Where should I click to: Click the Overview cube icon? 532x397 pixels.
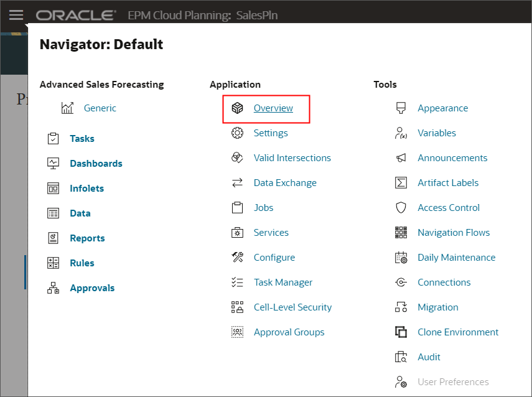point(237,108)
